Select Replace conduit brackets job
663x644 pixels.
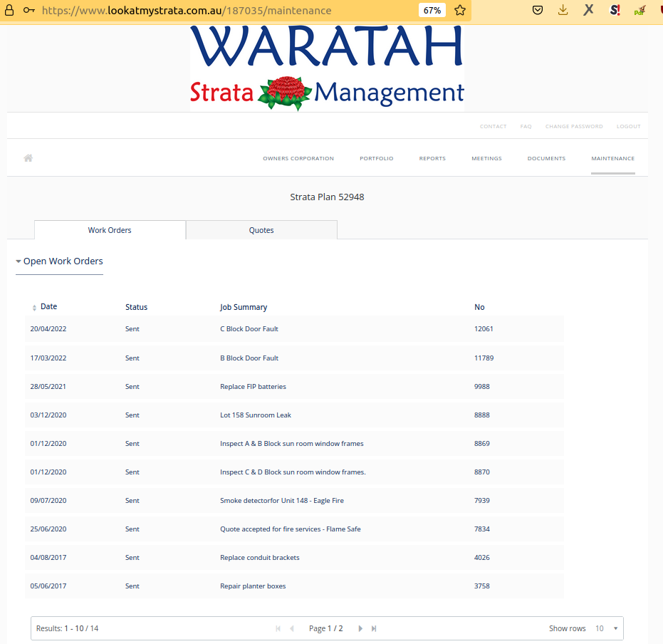click(260, 558)
